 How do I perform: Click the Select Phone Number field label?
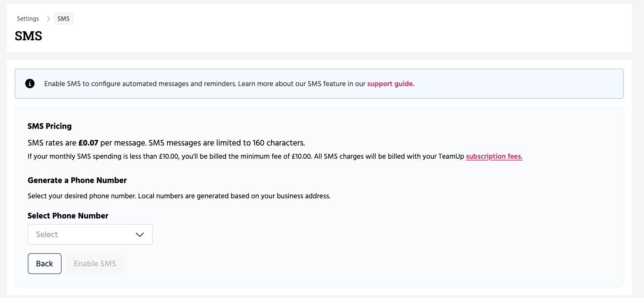68,216
